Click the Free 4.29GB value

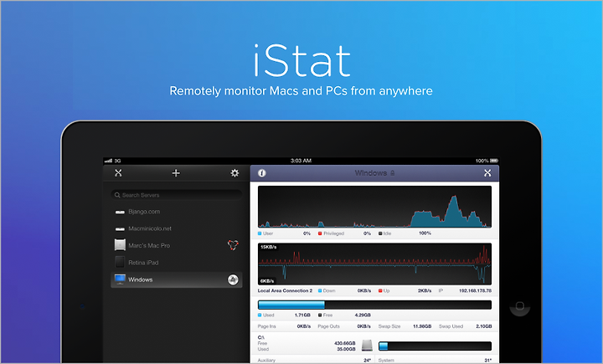click(x=363, y=315)
